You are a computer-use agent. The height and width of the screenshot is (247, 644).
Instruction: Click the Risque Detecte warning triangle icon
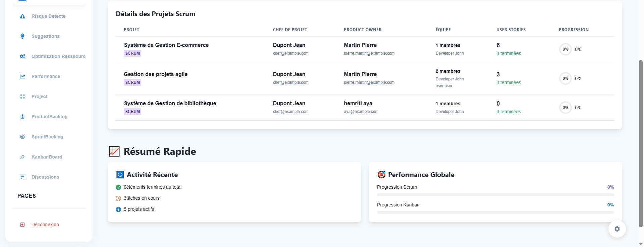click(x=22, y=16)
